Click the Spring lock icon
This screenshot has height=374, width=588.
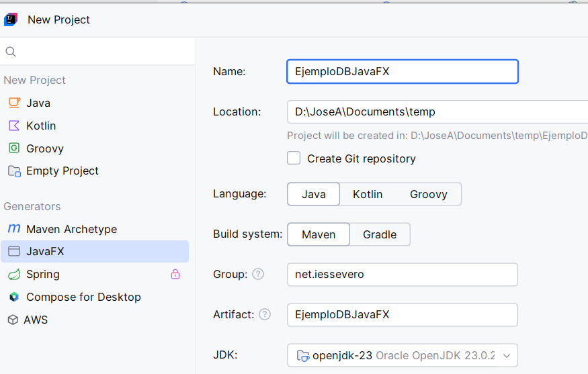pos(175,275)
